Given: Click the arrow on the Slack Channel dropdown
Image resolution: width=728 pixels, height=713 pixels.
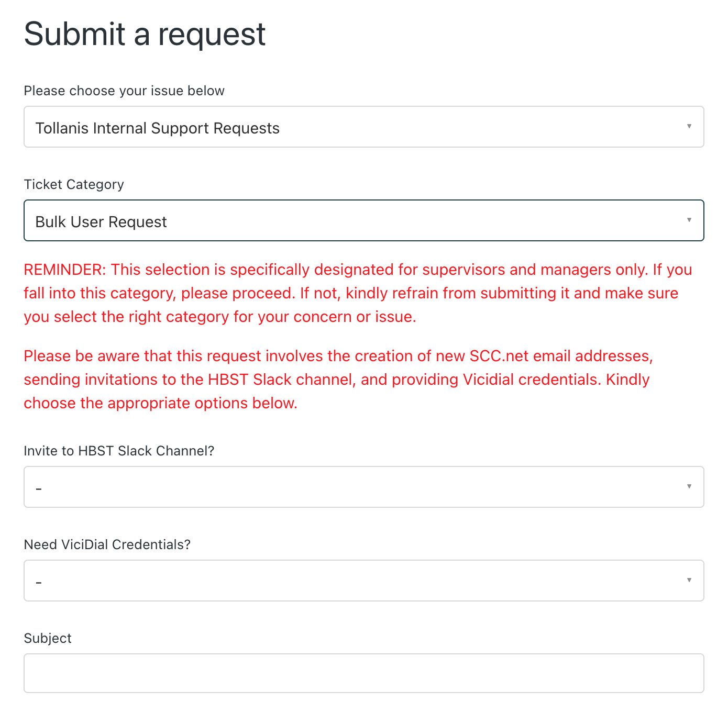Looking at the screenshot, I should pos(689,486).
